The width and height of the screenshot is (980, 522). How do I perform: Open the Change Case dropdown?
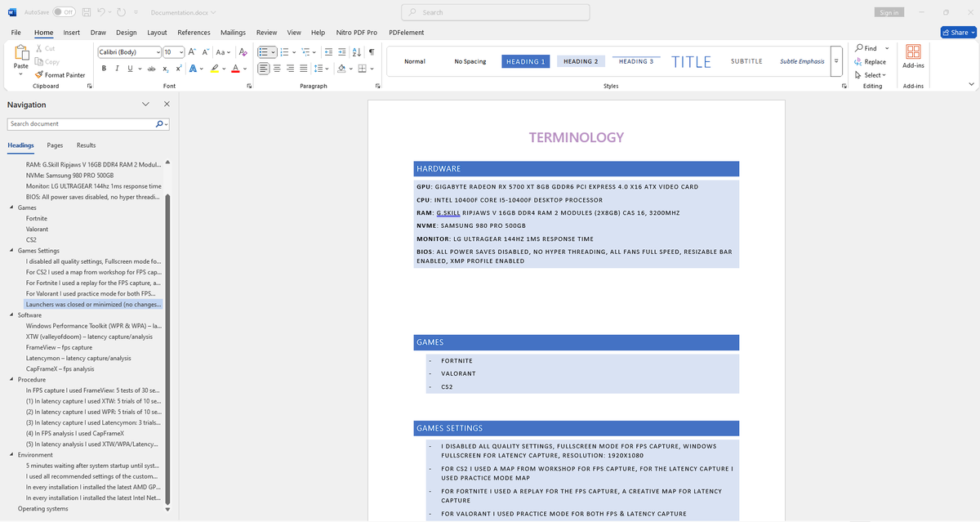pyautogui.click(x=223, y=51)
